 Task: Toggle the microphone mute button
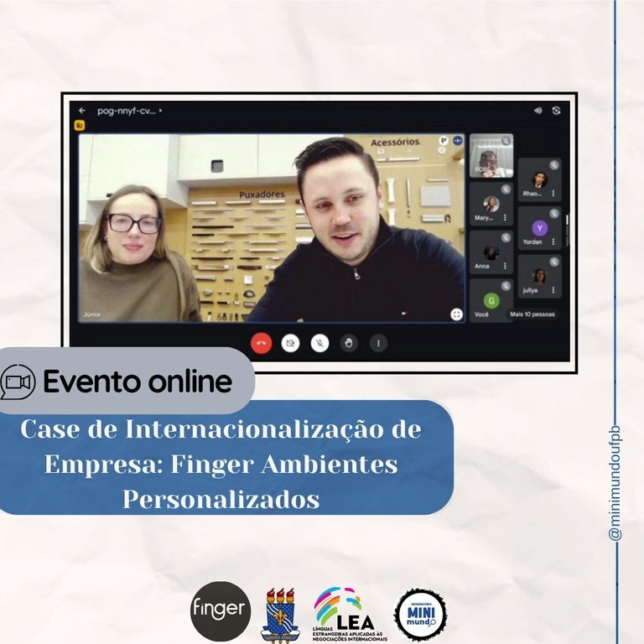(319, 343)
